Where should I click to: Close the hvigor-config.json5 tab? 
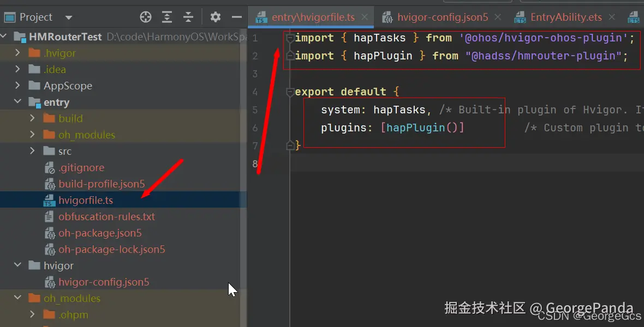point(498,17)
